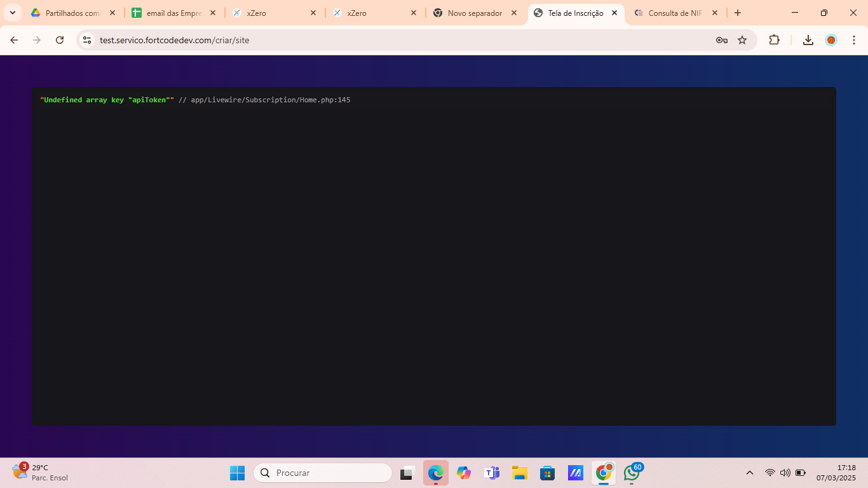
Task: Open a new tab with plus button
Action: coord(738,13)
